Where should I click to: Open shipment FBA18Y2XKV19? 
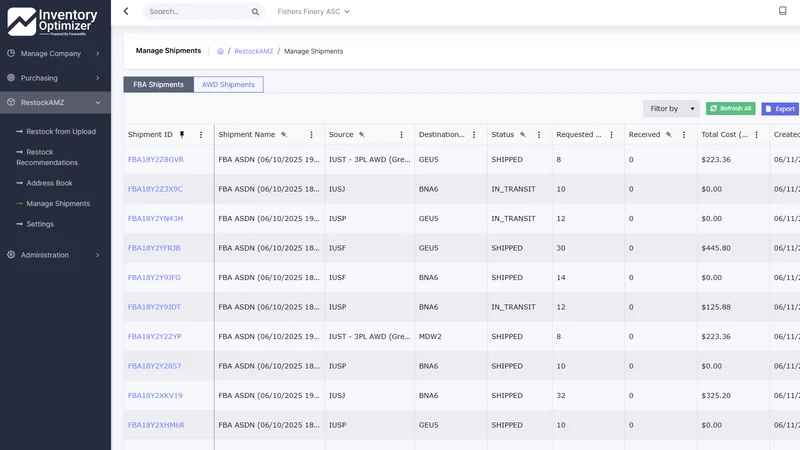[x=155, y=395]
